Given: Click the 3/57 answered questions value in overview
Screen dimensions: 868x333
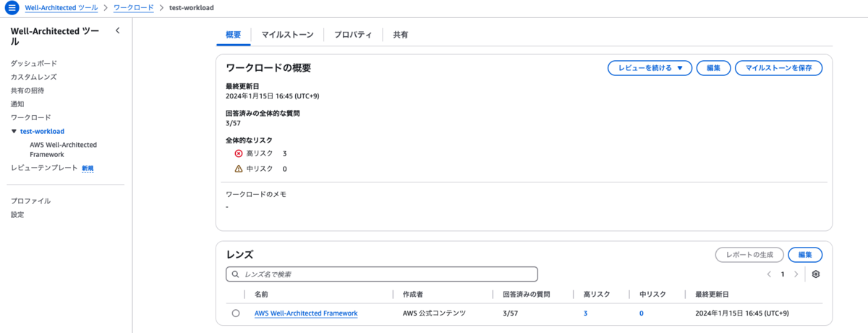Looking at the screenshot, I should pos(234,123).
